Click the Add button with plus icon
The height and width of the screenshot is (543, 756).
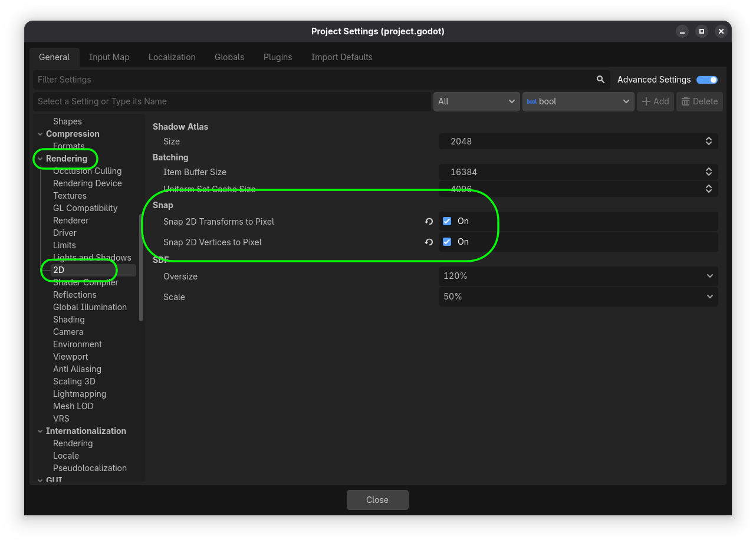point(655,101)
